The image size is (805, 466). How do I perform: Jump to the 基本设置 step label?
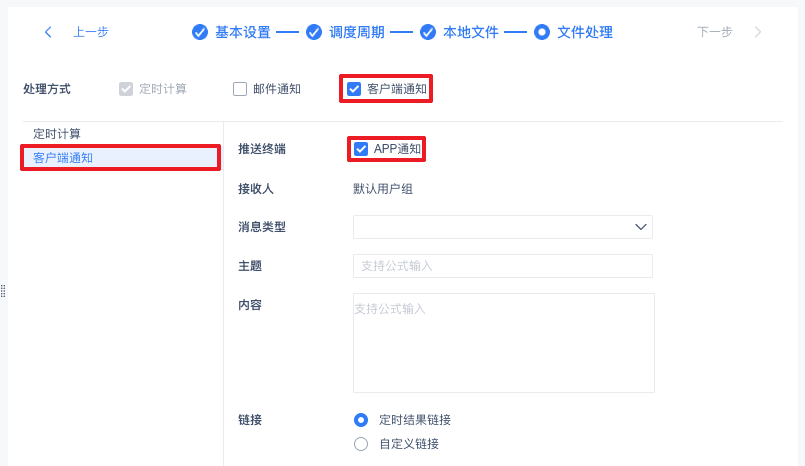[243, 32]
